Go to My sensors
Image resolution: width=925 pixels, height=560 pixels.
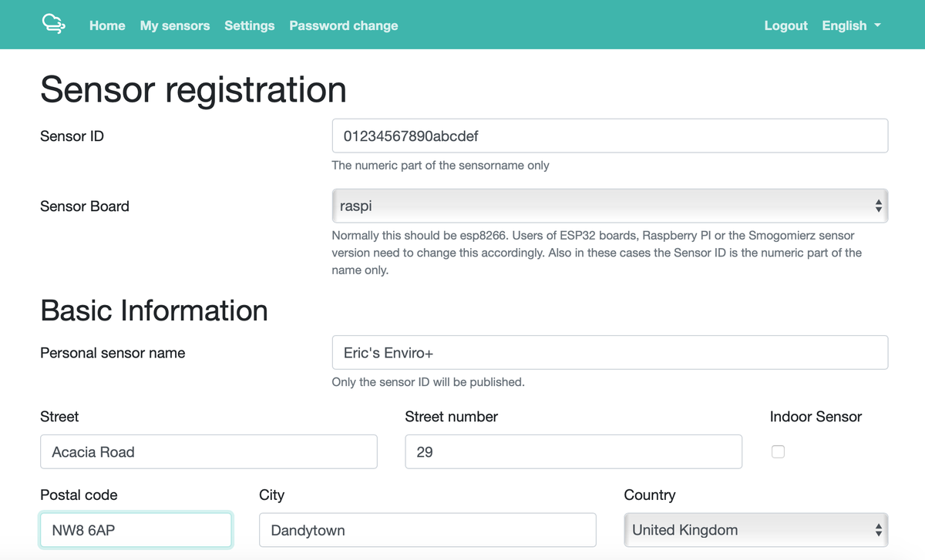coord(175,25)
